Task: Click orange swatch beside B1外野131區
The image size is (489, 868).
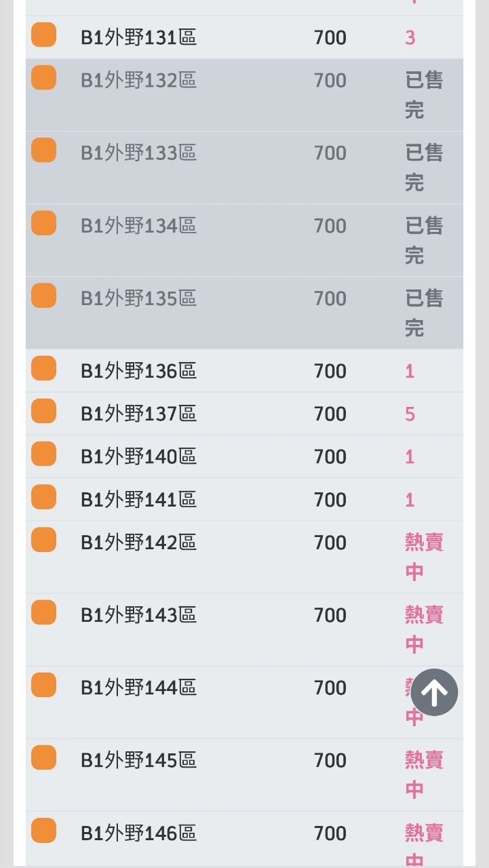Action: (44, 35)
